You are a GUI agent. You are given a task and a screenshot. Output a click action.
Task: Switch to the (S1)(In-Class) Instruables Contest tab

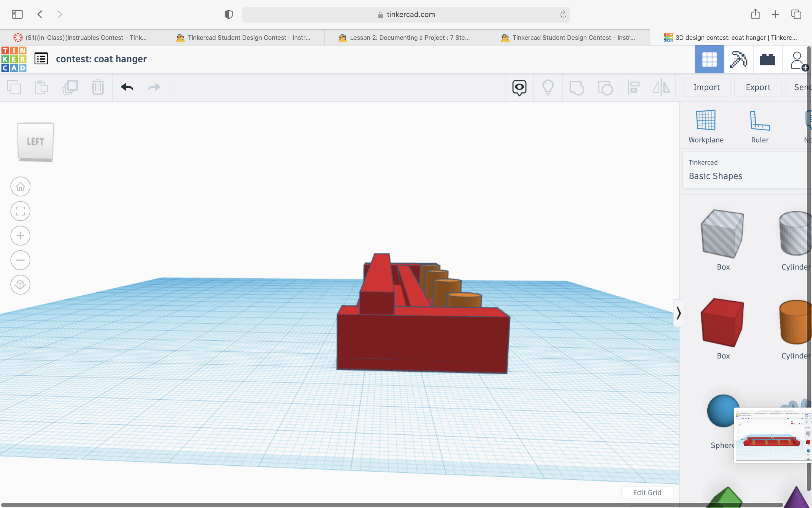click(81, 38)
